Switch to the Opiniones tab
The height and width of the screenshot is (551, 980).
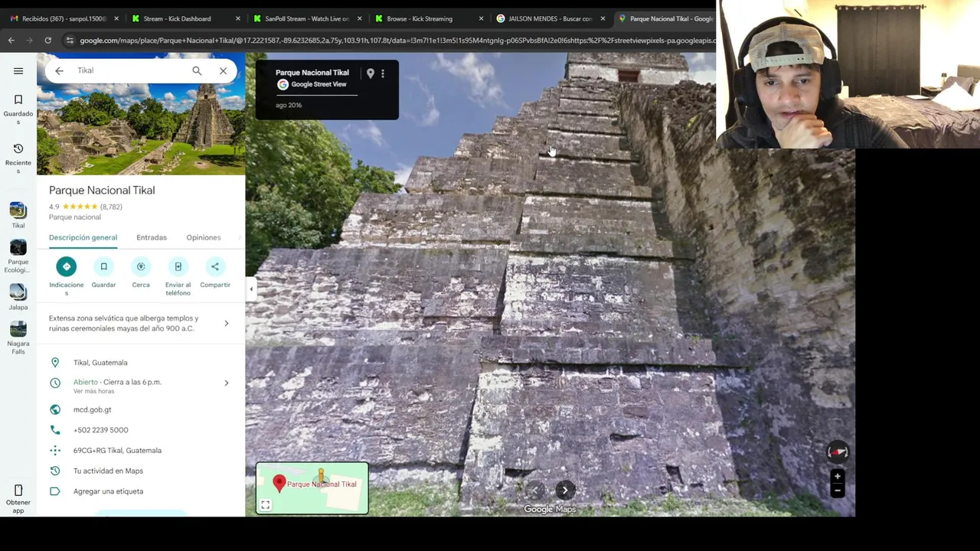(204, 237)
